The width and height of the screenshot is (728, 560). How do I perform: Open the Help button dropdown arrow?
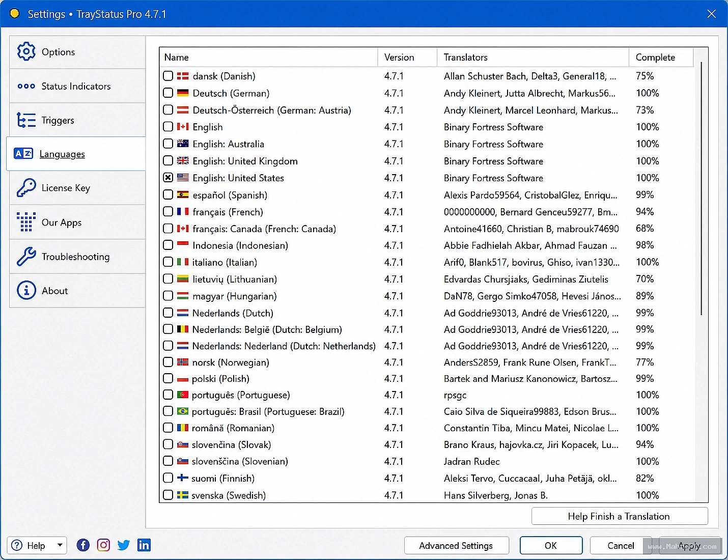60,545
